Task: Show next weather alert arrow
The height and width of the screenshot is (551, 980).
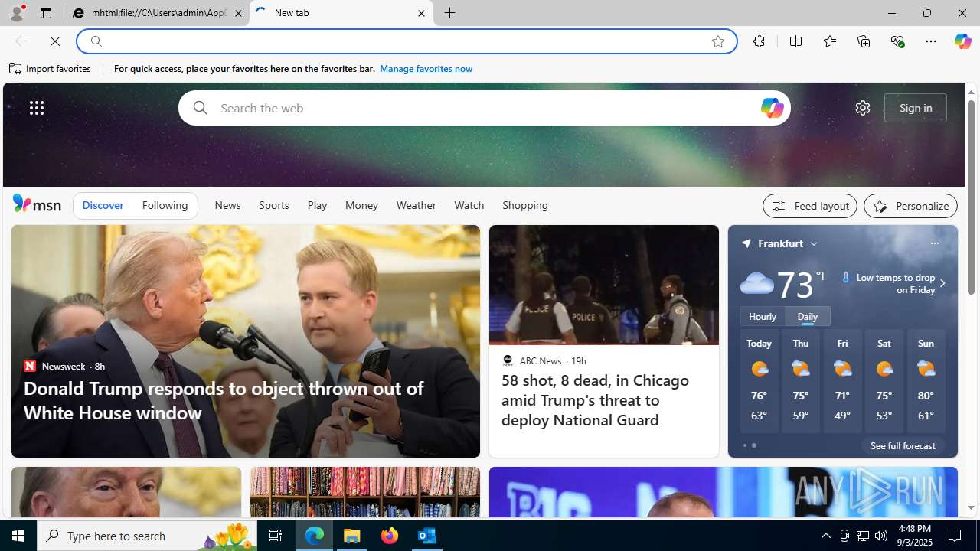Action: pyautogui.click(x=942, y=283)
